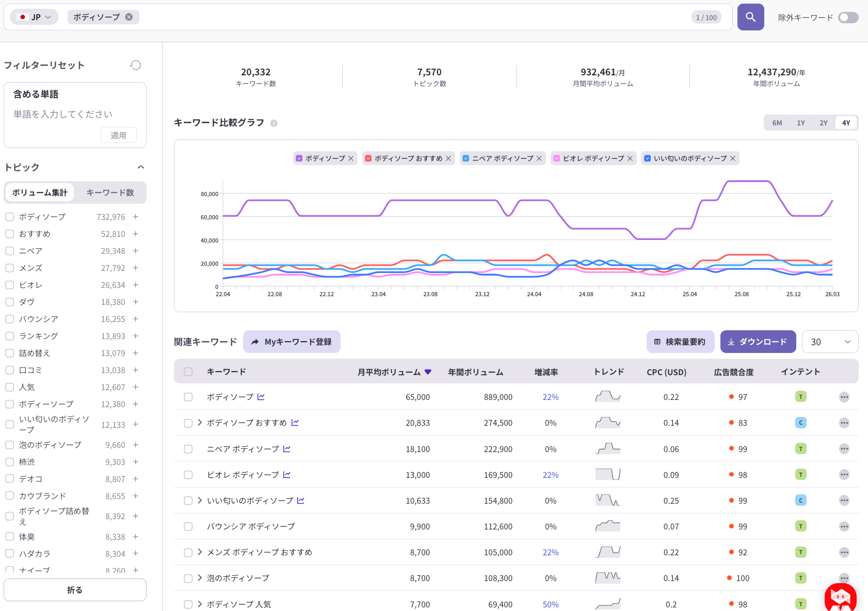This screenshot has width=868, height=611.
Task: Toggle the purple ボディソープ legend color box
Action: click(299, 158)
